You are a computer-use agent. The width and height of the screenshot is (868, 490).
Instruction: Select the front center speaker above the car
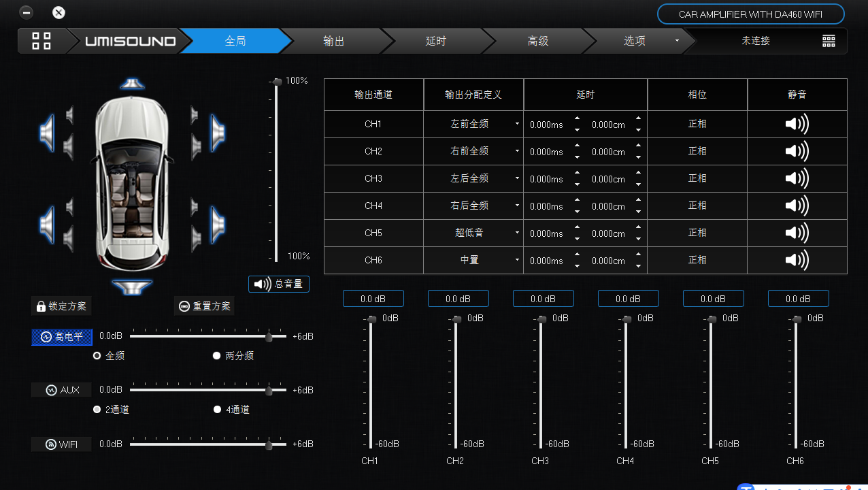132,84
